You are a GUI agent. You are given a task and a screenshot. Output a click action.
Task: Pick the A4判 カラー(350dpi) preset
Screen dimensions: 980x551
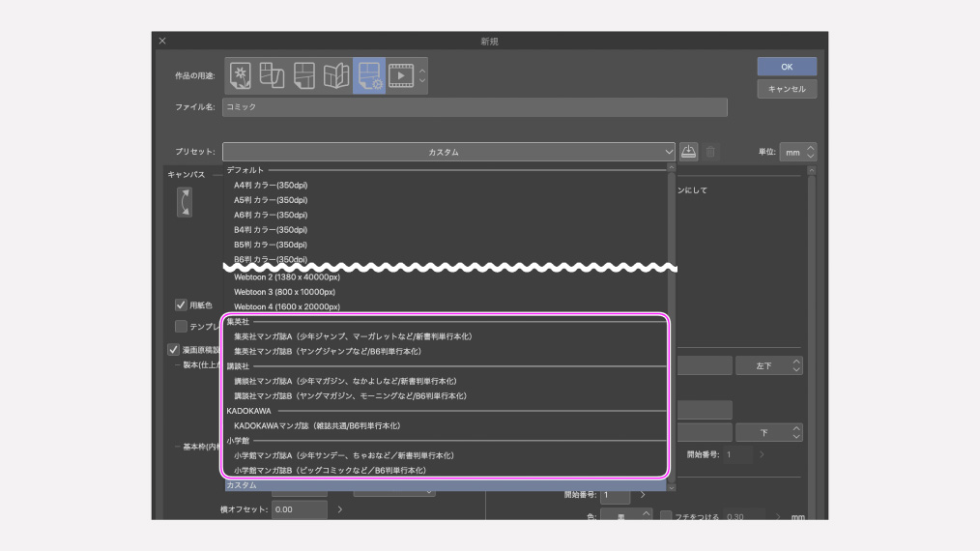pos(271,185)
